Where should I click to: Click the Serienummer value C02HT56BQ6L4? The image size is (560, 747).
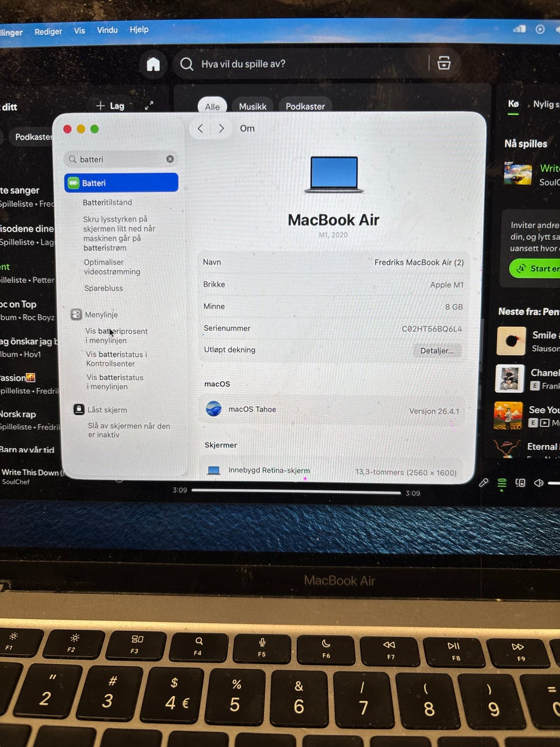click(432, 329)
